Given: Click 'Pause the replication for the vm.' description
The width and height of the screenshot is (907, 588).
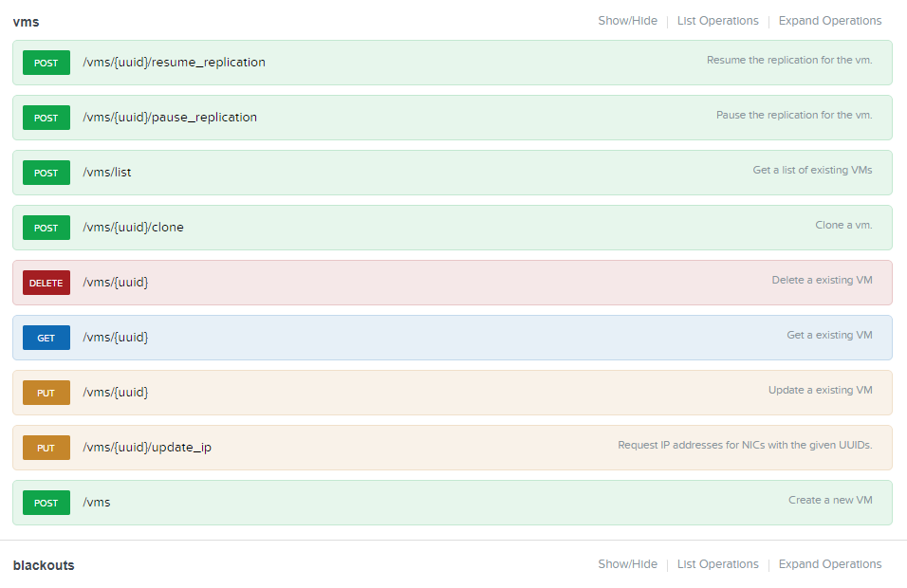Looking at the screenshot, I should click(793, 115).
